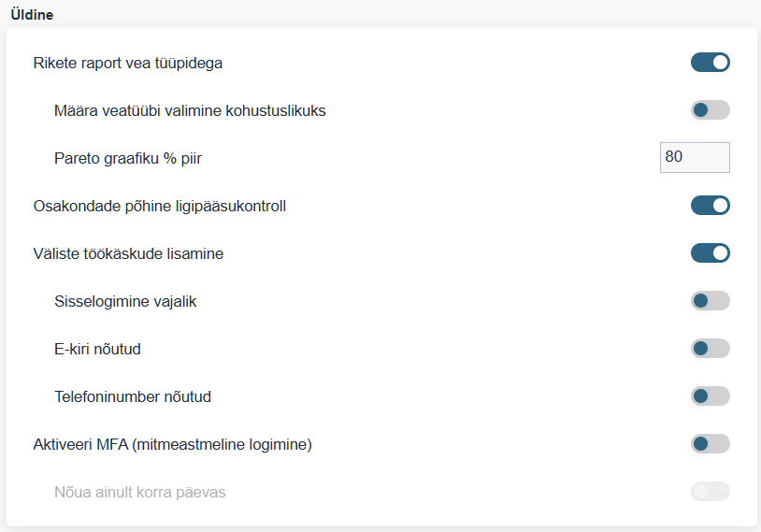Disable the 'Rikete raport vea tüüpidega' switch
Image resolution: width=761 pixels, height=532 pixels.
point(710,63)
